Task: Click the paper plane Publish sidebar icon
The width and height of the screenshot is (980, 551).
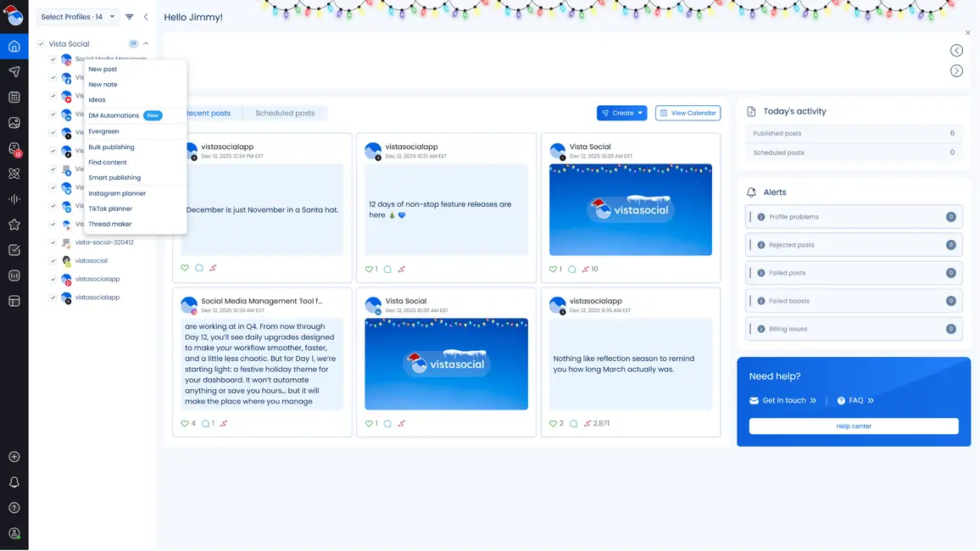Action: (14, 72)
